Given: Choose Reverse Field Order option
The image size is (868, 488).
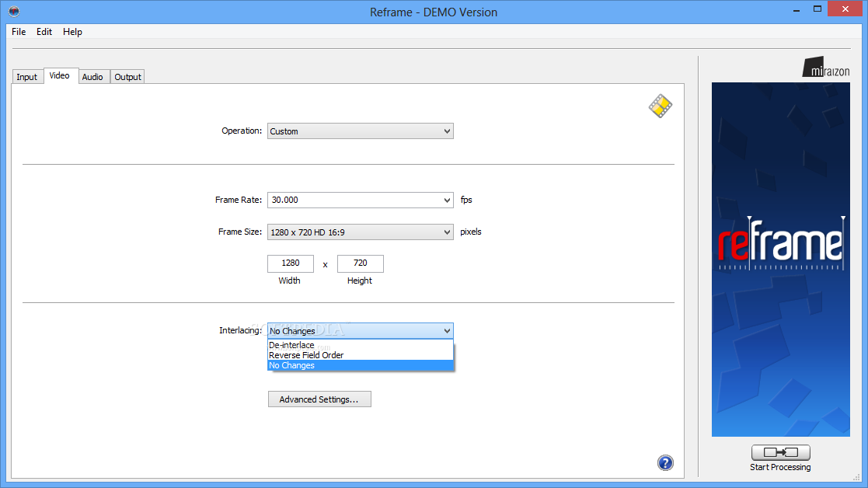Looking at the screenshot, I should [361, 355].
